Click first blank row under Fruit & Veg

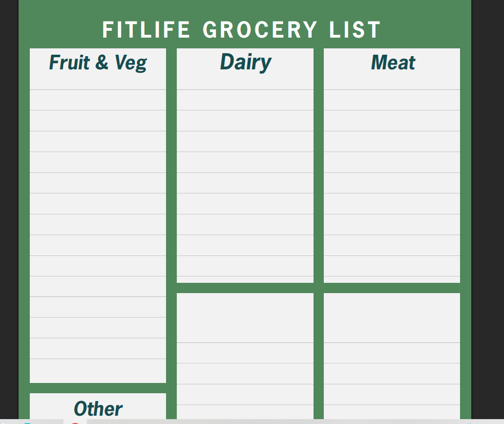(98, 100)
